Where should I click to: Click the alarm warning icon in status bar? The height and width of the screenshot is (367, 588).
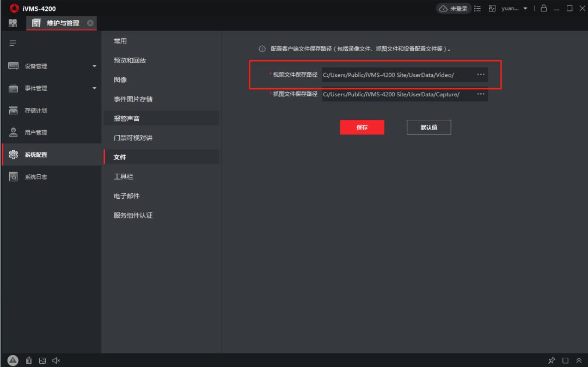13,360
